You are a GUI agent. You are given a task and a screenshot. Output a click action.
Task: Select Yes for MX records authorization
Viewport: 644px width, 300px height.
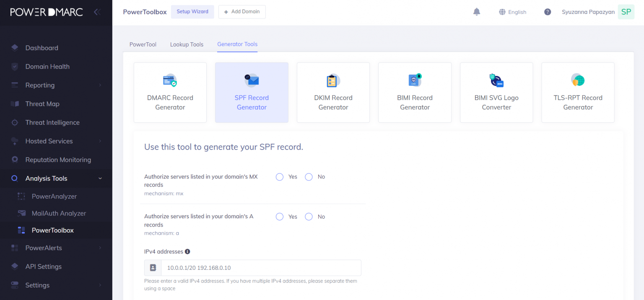279,177
